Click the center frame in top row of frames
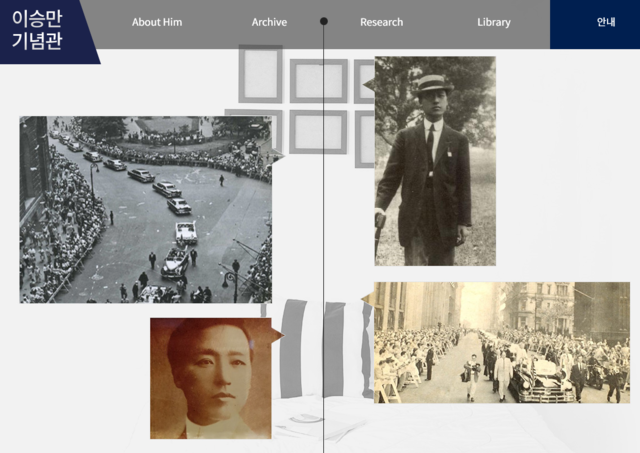 [x=319, y=81]
